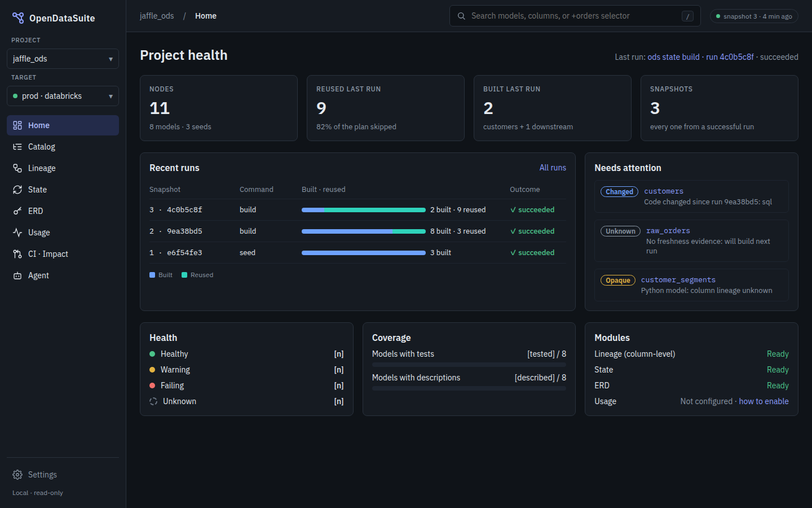
Task: Click the ERD key icon
Action: [x=17, y=211]
